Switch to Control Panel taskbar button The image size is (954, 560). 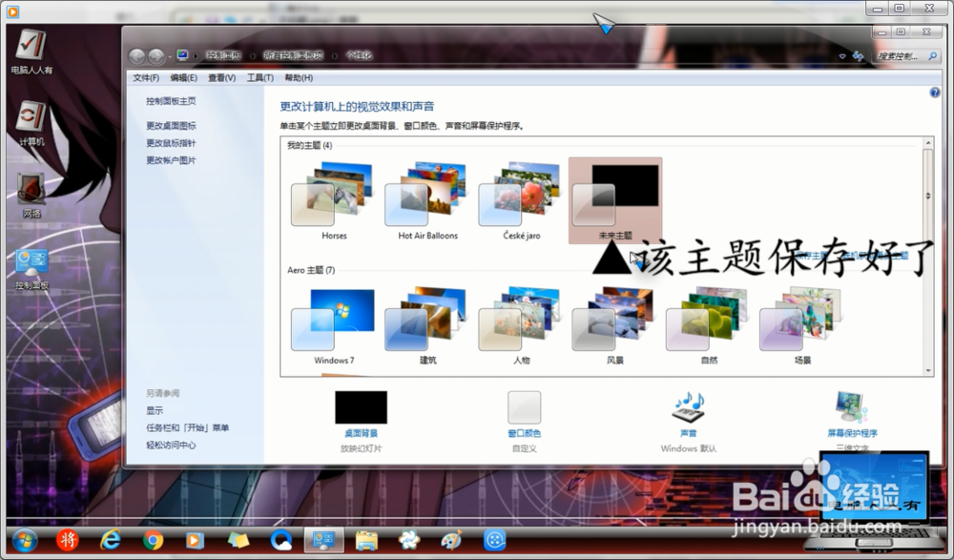tap(323, 540)
